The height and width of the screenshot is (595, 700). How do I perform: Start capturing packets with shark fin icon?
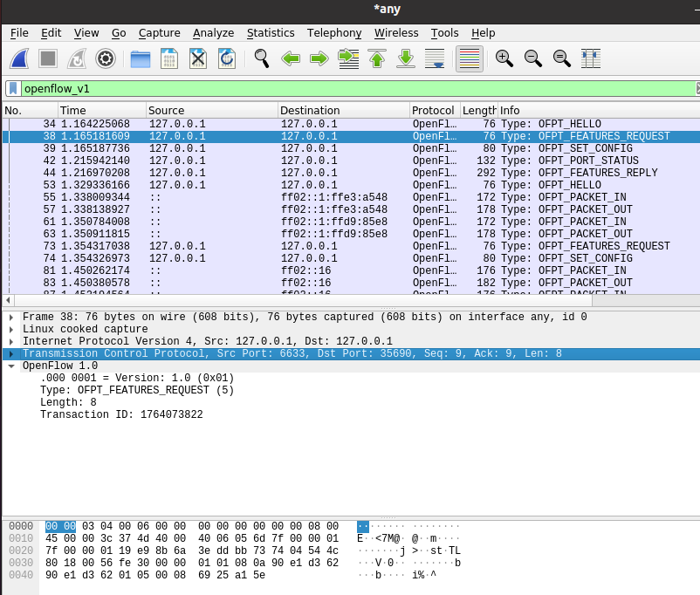tap(20, 58)
